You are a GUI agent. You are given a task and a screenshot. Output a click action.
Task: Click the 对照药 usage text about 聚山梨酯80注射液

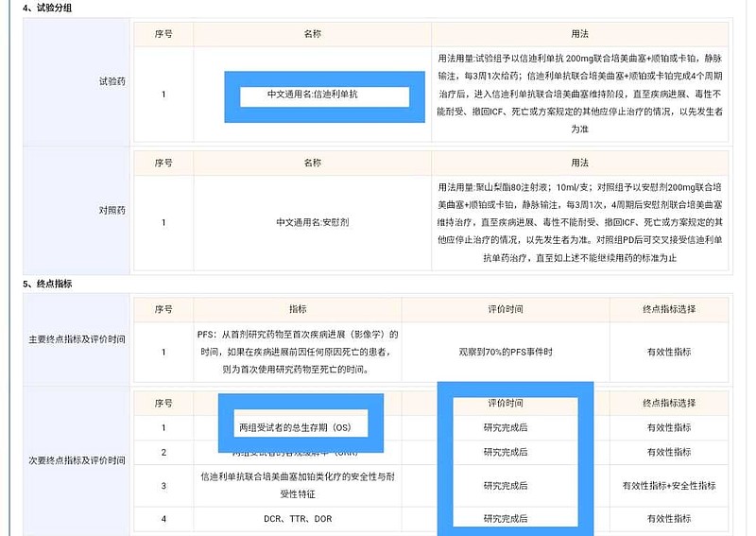580,222
